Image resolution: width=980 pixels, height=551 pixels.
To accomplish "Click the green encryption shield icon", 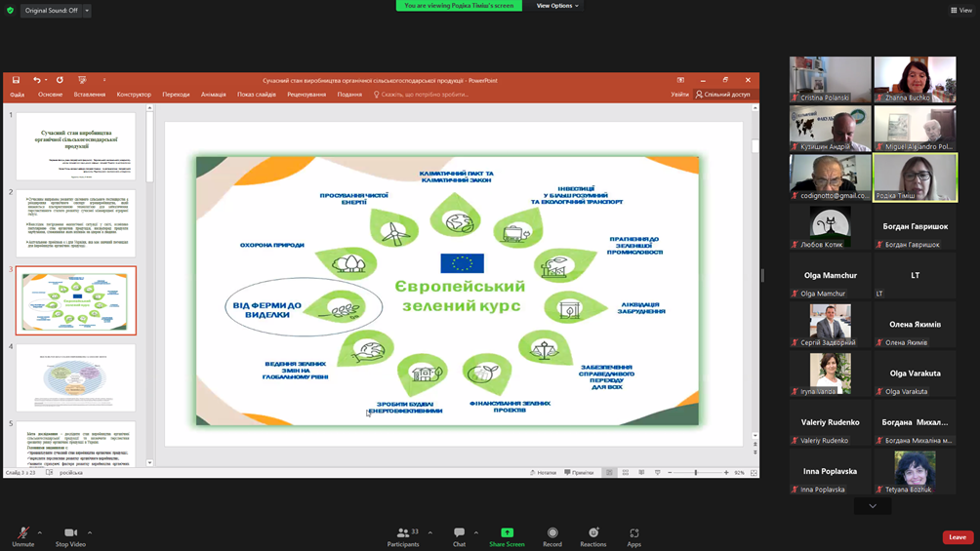I will 10,11.
